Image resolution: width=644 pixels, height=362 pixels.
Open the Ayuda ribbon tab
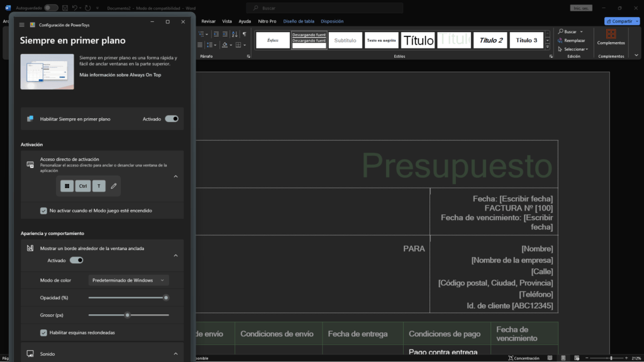coord(245,21)
